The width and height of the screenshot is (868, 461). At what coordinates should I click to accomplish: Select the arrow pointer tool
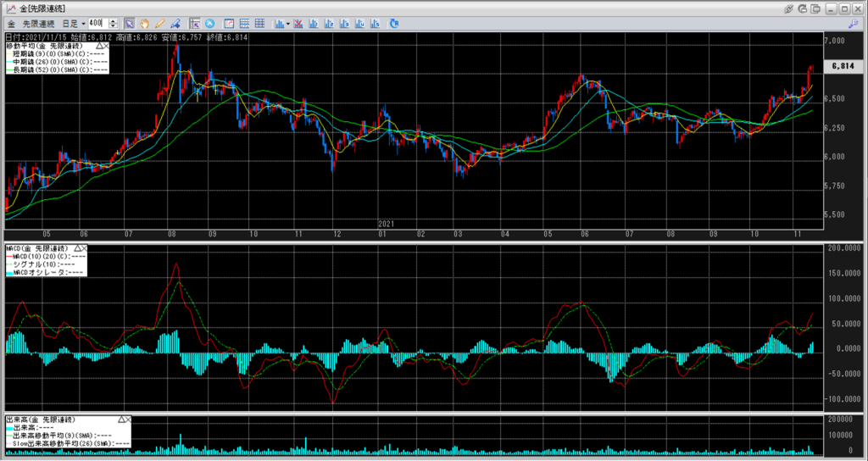click(x=129, y=23)
